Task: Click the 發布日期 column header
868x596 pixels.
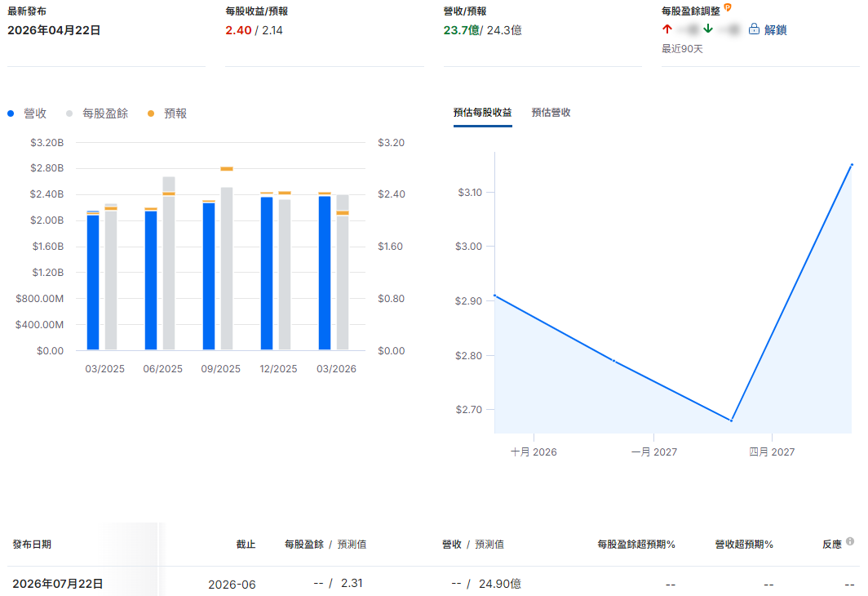Action: tap(32, 545)
